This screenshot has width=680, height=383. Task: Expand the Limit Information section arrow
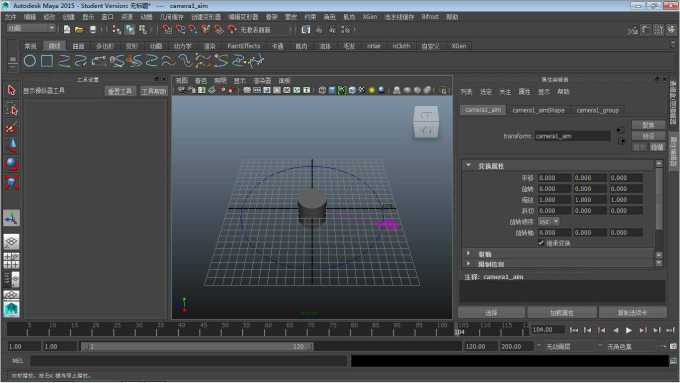(x=468, y=263)
